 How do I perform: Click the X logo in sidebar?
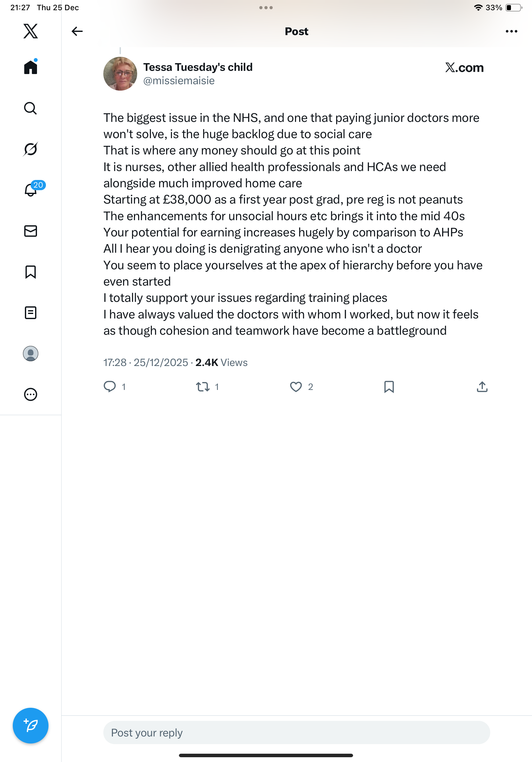[31, 31]
